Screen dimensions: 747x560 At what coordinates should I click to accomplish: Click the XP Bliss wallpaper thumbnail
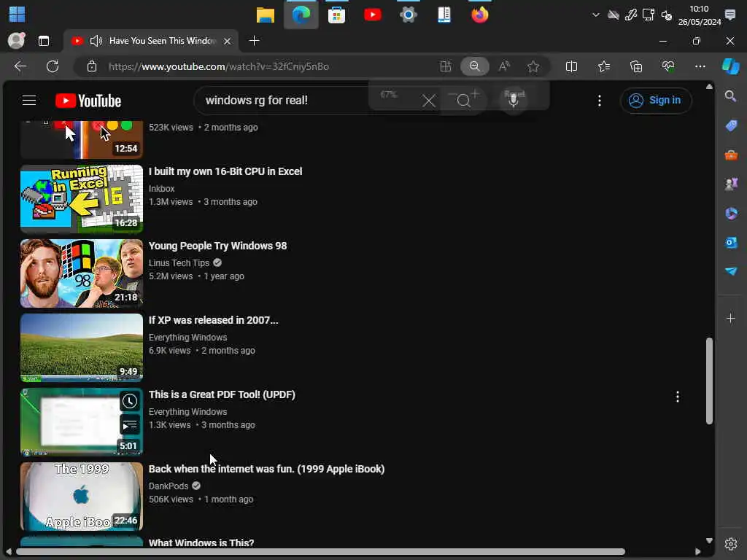click(x=82, y=348)
